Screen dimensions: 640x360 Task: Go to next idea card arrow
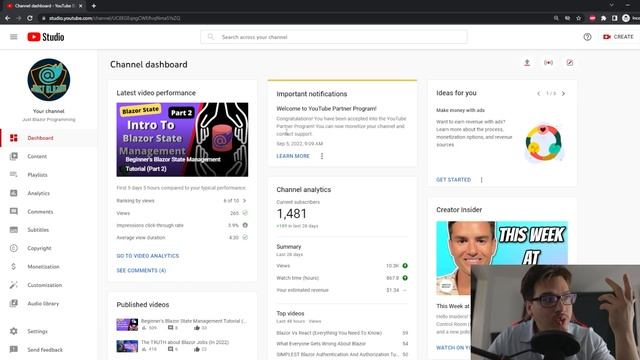click(x=563, y=93)
